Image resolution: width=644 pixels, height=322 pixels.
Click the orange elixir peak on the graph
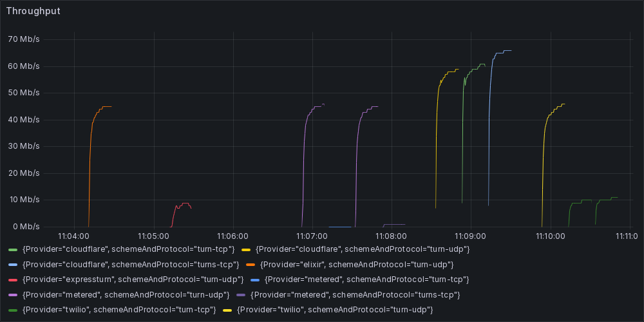tap(105, 106)
